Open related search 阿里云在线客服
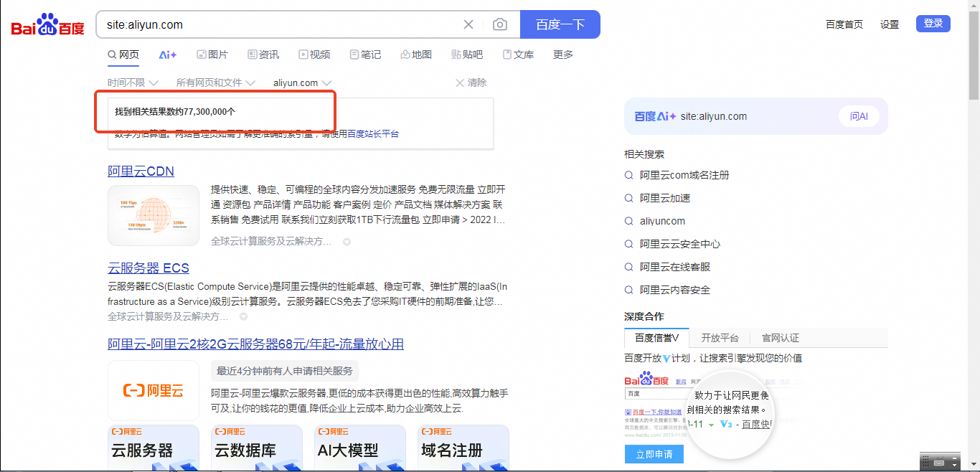 pyautogui.click(x=675, y=267)
